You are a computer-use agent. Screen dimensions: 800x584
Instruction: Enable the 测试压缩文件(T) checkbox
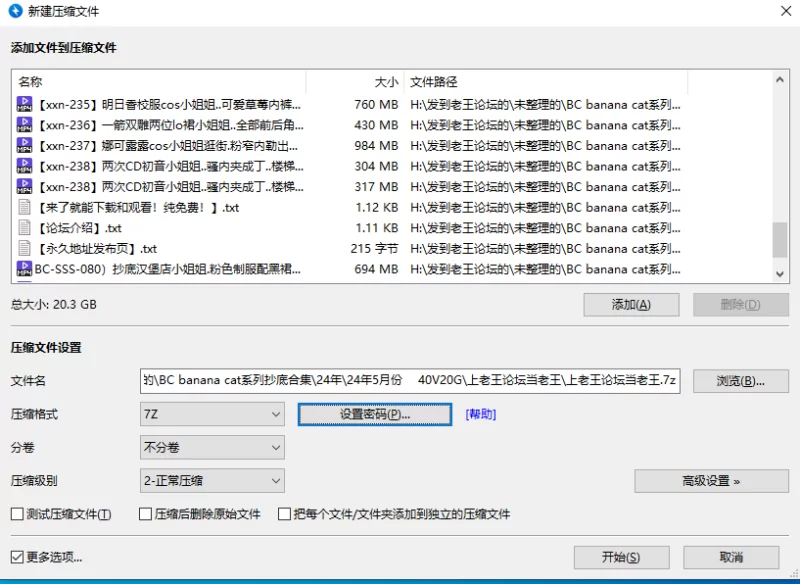17,514
